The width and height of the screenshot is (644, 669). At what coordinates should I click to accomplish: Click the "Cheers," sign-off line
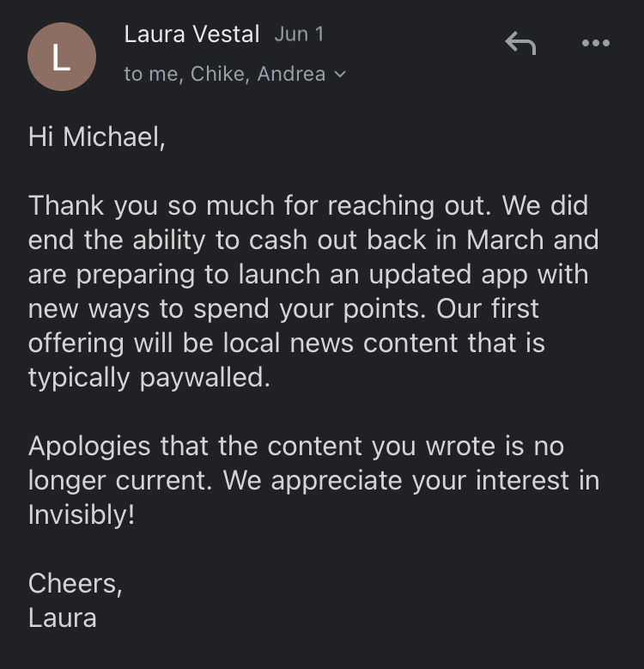(x=76, y=583)
